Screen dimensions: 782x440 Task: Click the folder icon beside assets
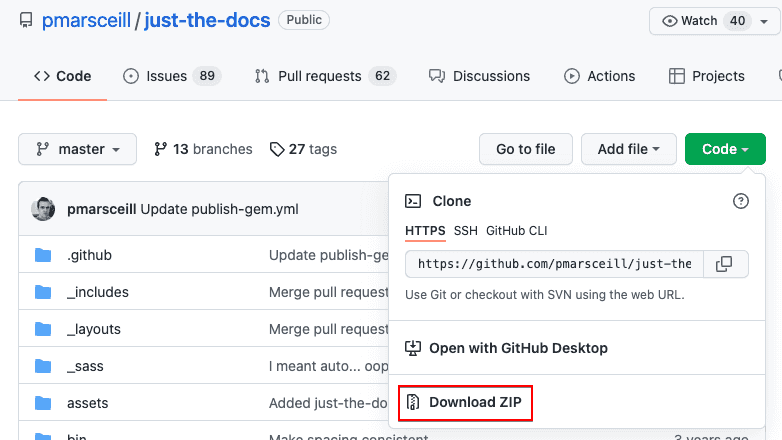[x=43, y=403]
